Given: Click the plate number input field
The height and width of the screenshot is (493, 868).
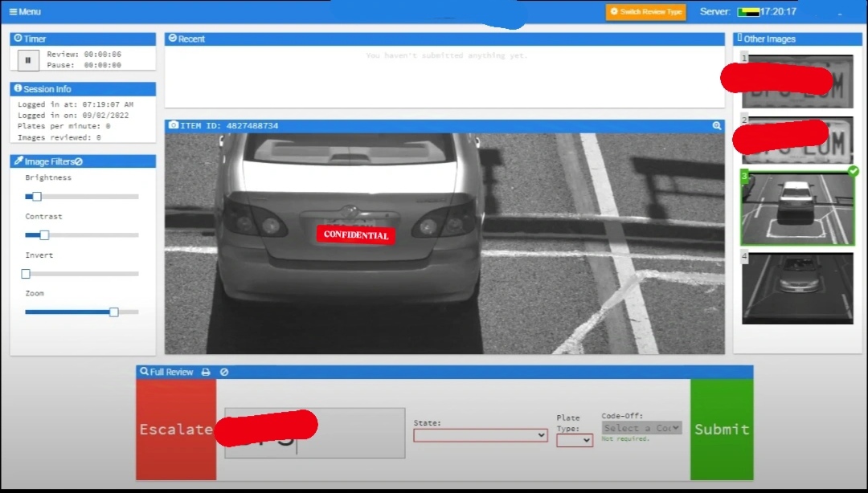Looking at the screenshot, I should 315,433.
